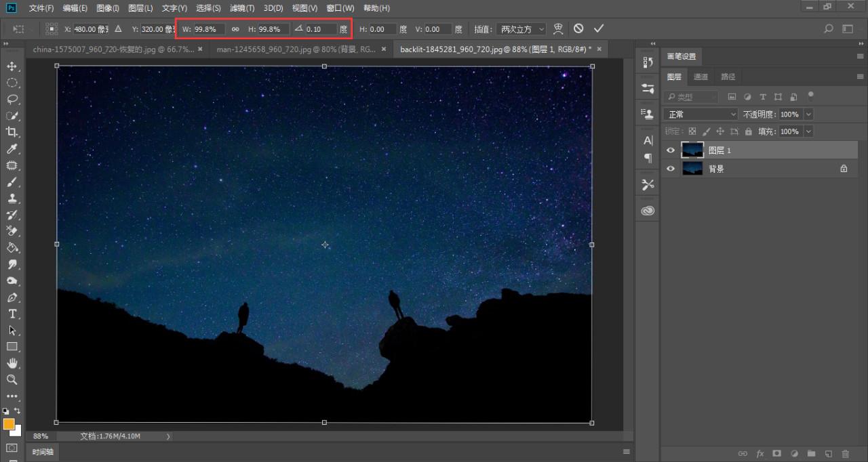Select the Clone Stamp tool
868x462 pixels.
click(12, 198)
